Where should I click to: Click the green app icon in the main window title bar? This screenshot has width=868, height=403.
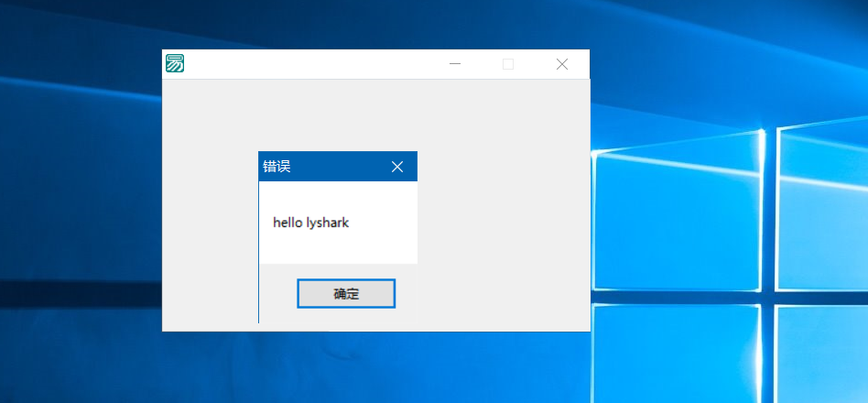(x=175, y=64)
